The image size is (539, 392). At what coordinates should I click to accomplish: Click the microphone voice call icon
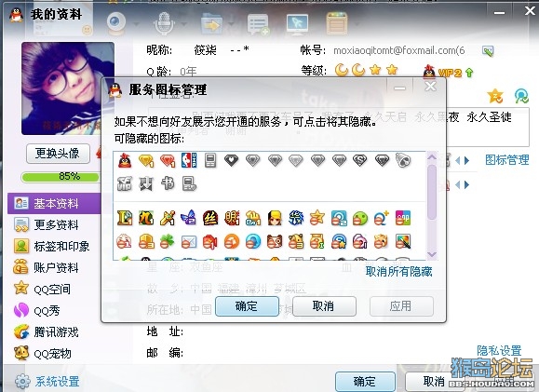point(165,23)
